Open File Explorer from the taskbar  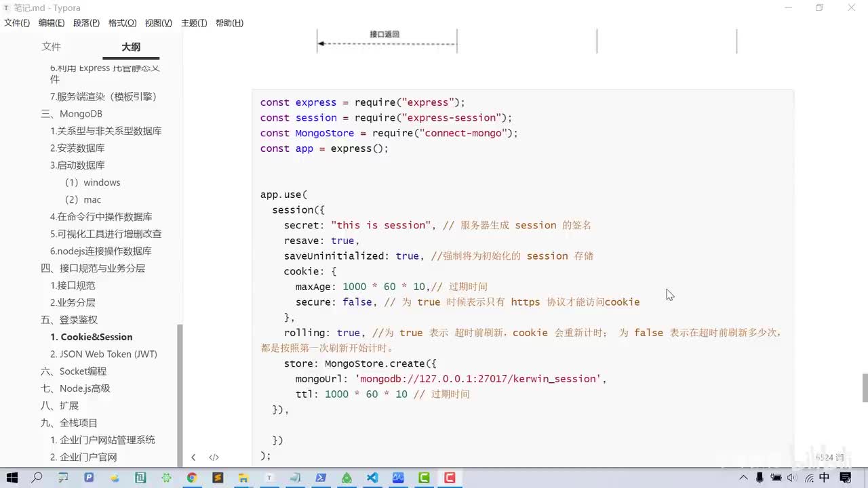243,478
